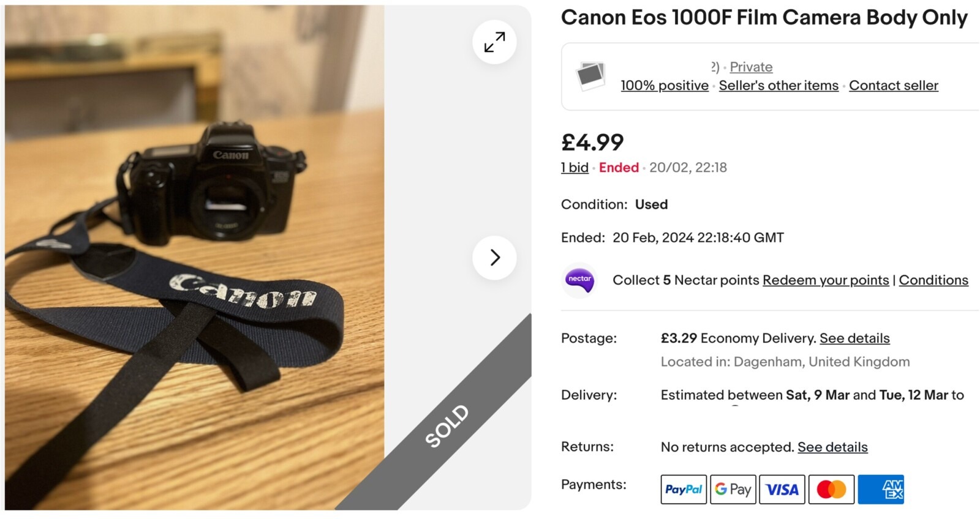Click the seller's avatar image
Viewport: 980px width, 519px height.
[590, 76]
